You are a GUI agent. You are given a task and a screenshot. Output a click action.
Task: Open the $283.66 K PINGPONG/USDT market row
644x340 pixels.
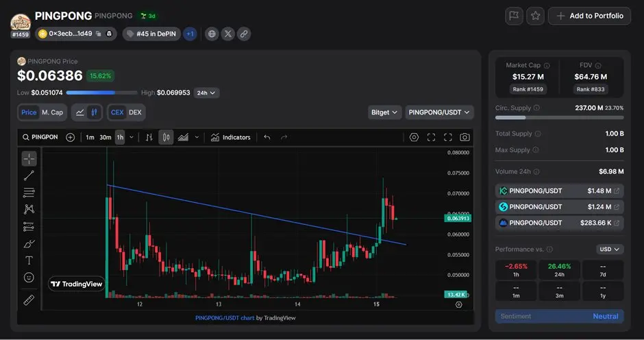click(560, 223)
